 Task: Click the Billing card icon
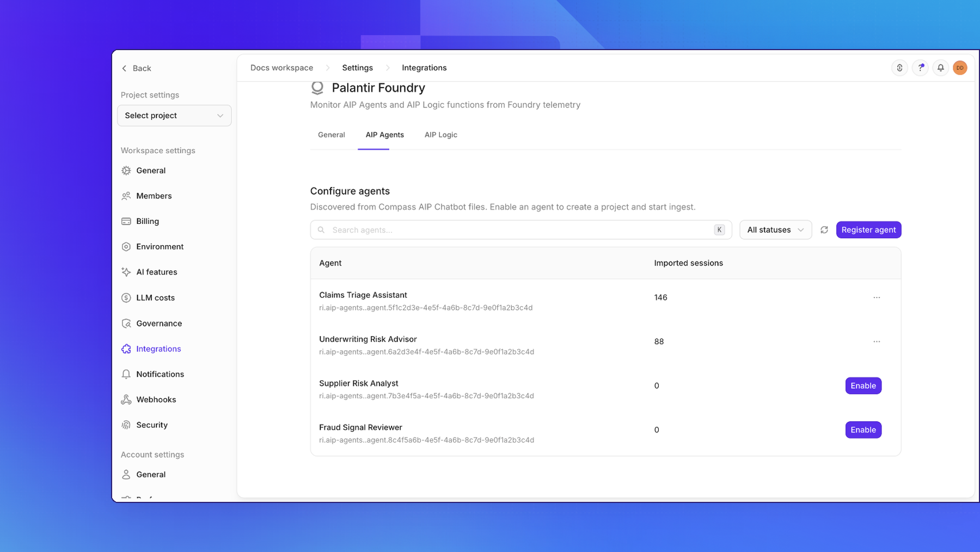pyautogui.click(x=126, y=221)
